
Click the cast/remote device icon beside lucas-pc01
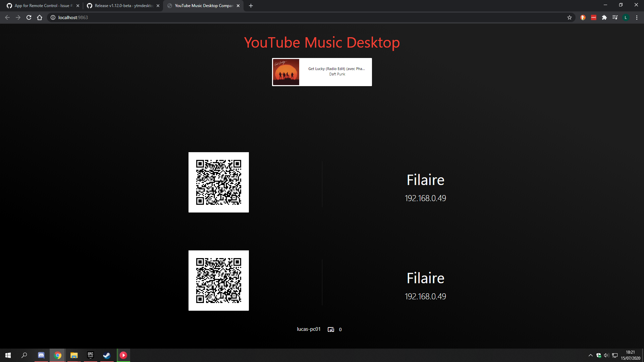pyautogui.click(x=330, y=329)
